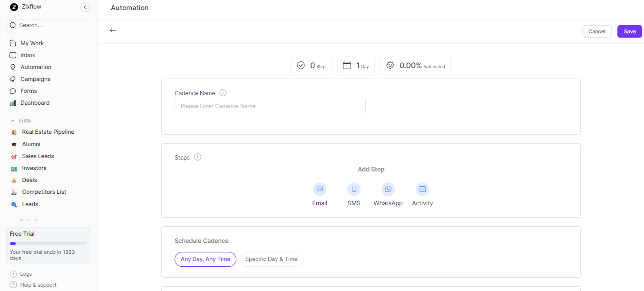The height and width of the screenshot is (291, 644).
Task: Collapse the sidebar with chevron button
Action: (x=85, y=7)
